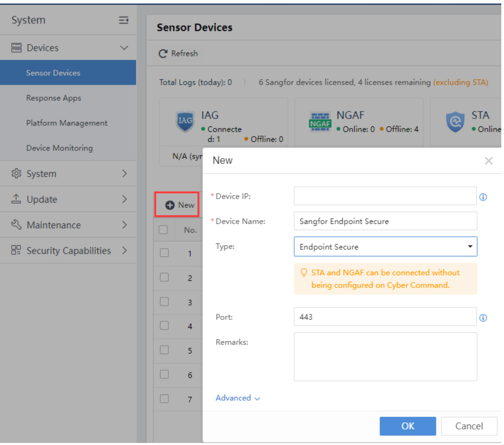
Task: Check the checkbox for row 2
Action: pyautogui.click(x=164, y=277)
